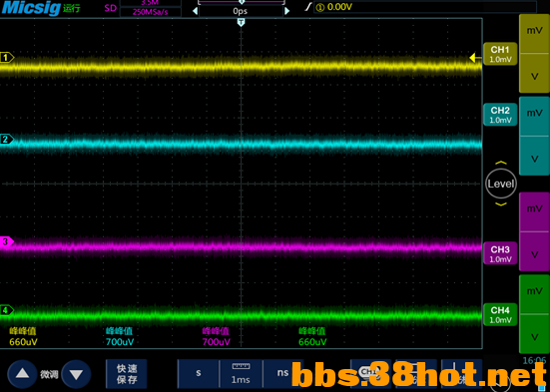
Task: Raise trigger level with upper chevron
Action: click(501, 163)
